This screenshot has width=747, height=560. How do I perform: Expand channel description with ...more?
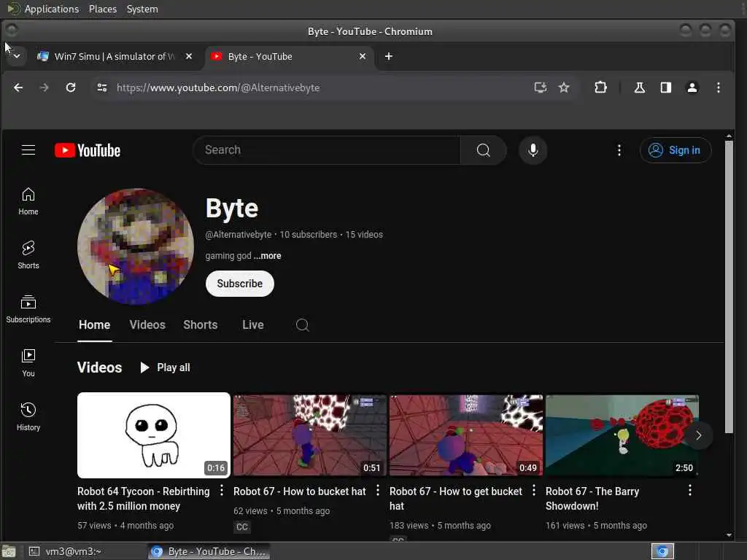pyautogui.click(x=267, y=256)
